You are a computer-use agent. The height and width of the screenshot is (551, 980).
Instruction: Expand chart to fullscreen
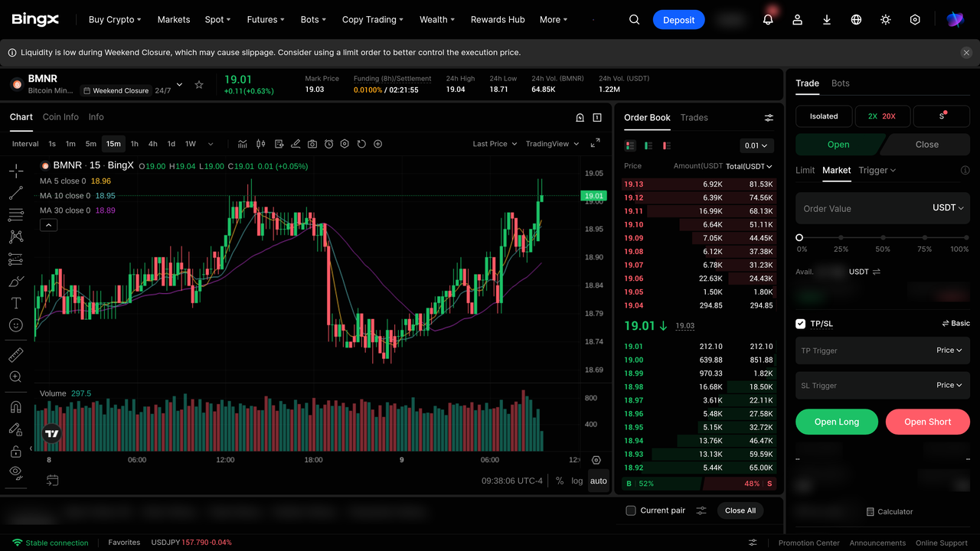click(595, 144)
